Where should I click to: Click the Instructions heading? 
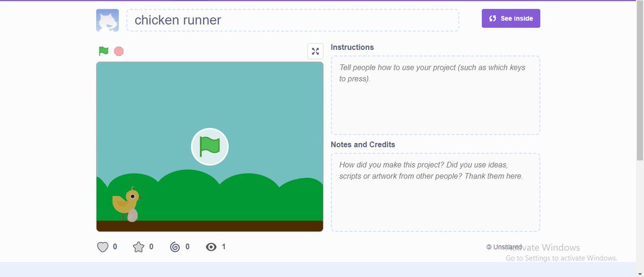point(352,47)
